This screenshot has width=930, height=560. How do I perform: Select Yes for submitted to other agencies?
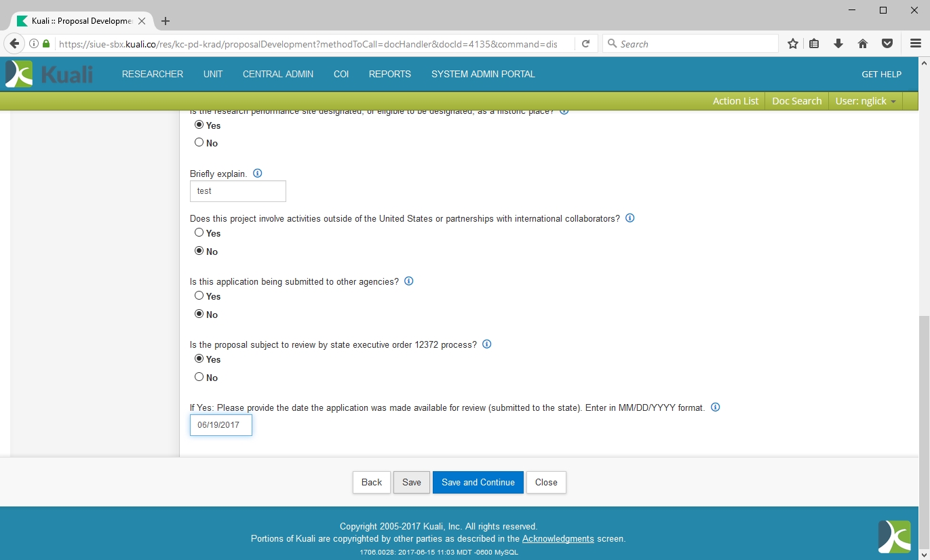coord(199,296)
